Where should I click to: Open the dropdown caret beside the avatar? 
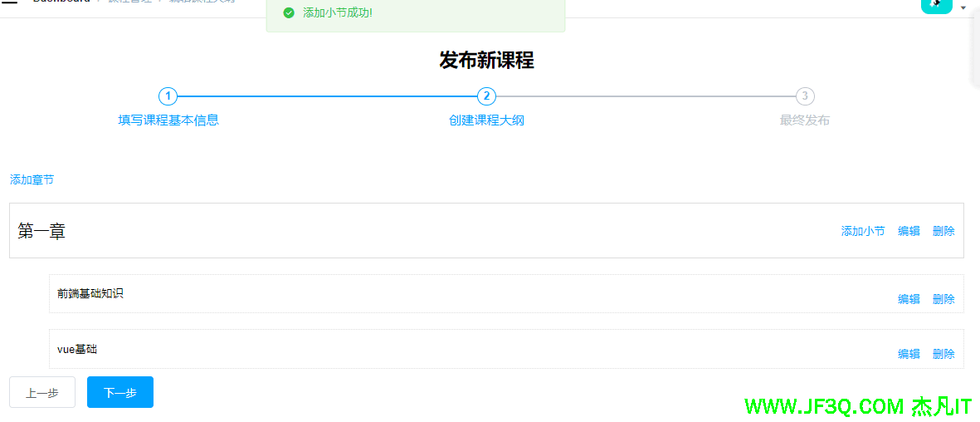963,7
